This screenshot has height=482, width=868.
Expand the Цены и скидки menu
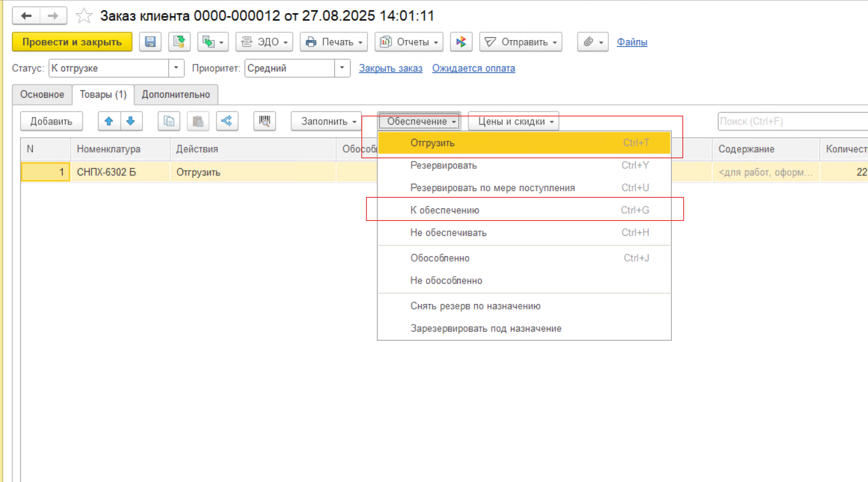pos(513,122)
